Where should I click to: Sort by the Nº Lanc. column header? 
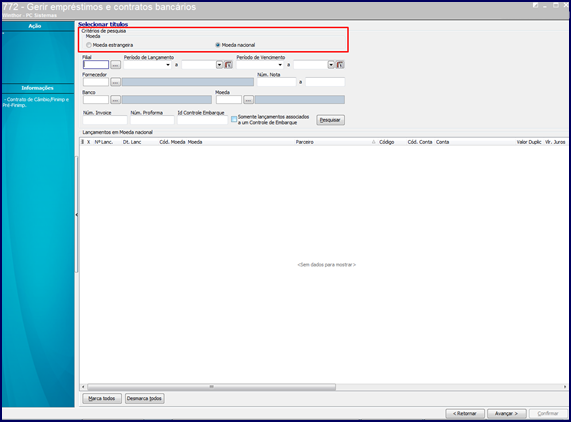coord(104,142)
